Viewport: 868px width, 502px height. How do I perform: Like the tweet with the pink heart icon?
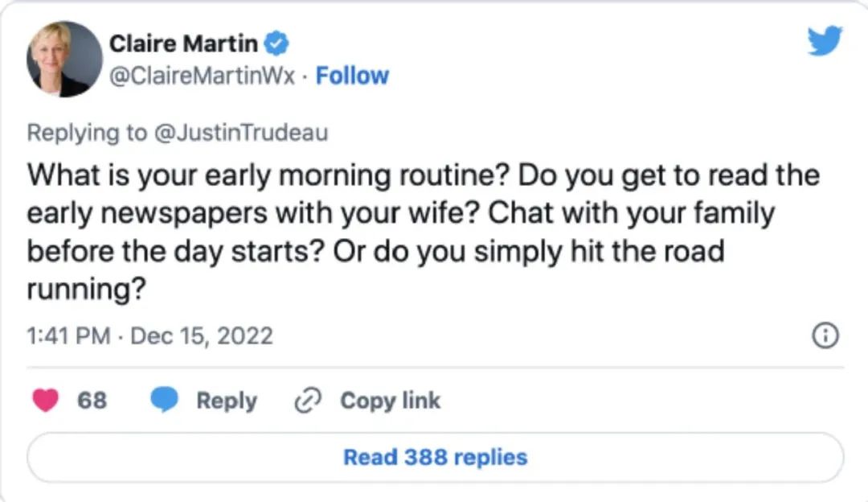pyautogui.click(x=45, y=400)
